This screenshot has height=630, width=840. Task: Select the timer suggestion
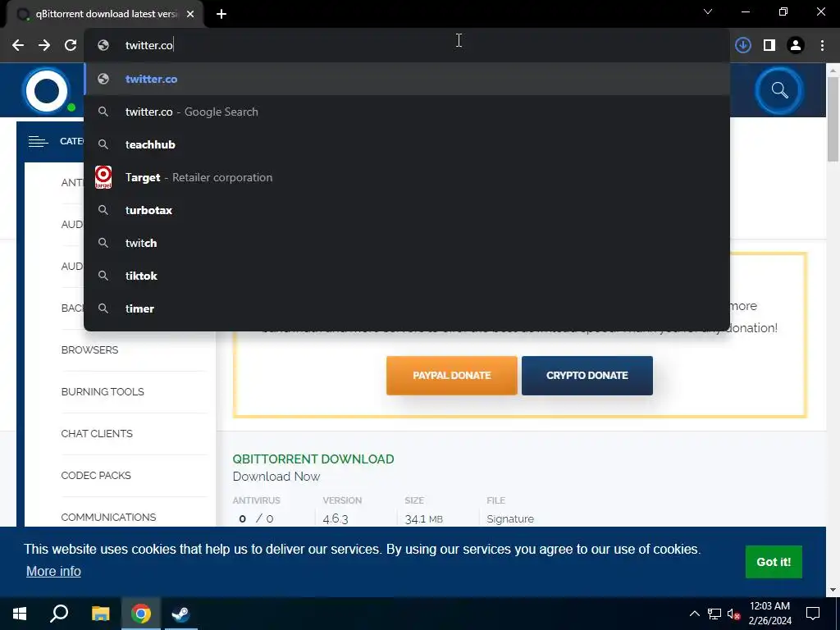point(407,308)
